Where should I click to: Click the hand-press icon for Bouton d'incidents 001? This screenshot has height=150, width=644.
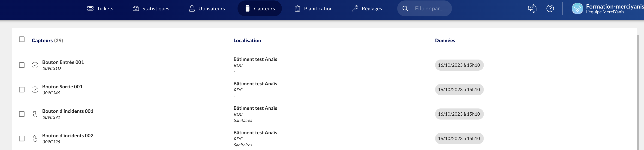[x=35, y=114]
